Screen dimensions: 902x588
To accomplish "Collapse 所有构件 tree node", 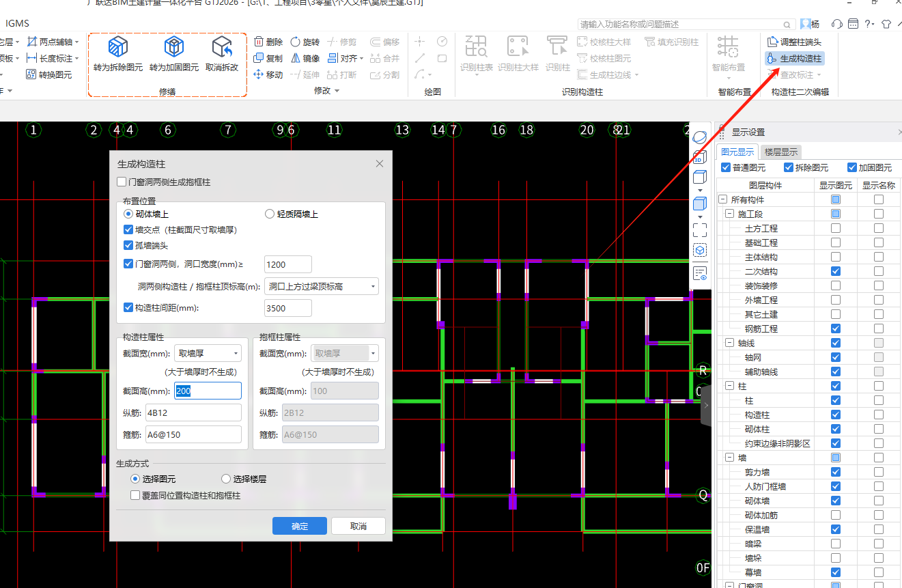I will 723,199.
